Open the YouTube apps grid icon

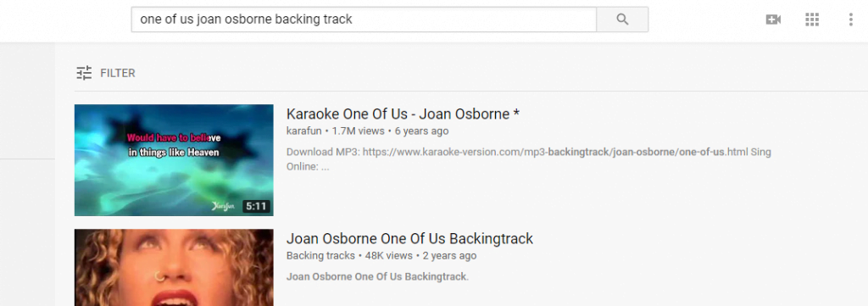pyautogui.click(x=811, y=19)
